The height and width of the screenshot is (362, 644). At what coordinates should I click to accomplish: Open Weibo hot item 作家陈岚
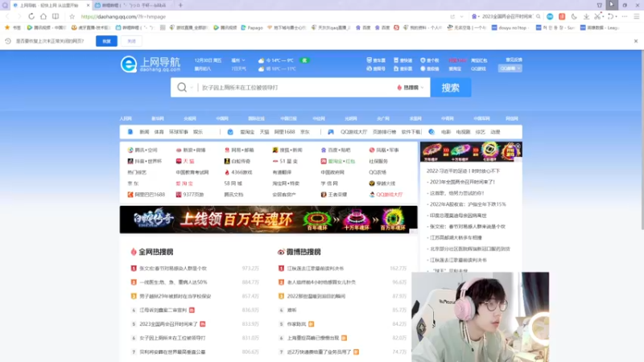tap(296, 324)
